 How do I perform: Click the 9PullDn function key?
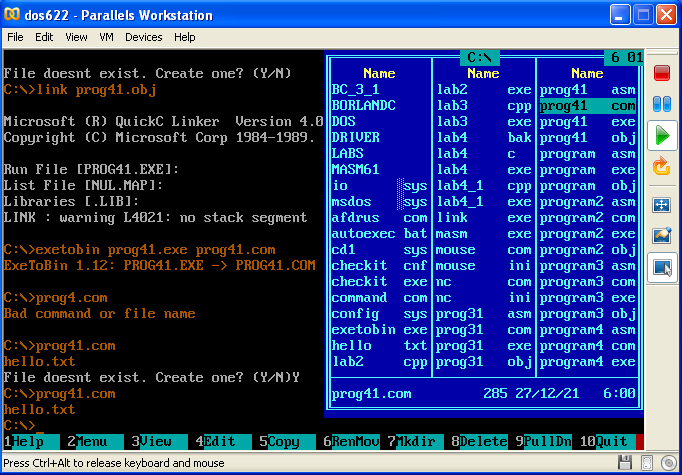tap(543, 442)
